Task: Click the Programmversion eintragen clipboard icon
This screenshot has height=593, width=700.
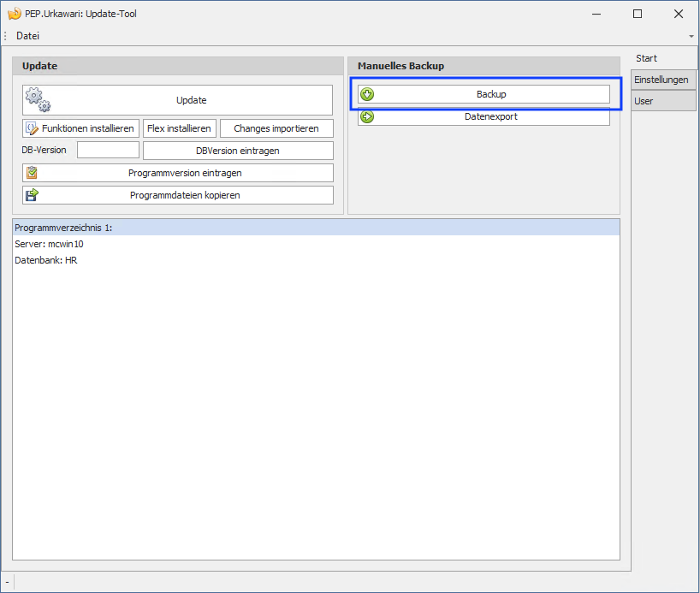Action: [32, 173]
